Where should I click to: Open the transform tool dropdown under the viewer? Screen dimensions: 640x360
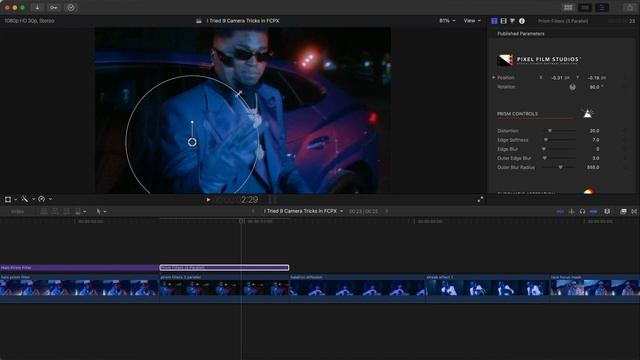pyautogui.click(x=15, y=199)
